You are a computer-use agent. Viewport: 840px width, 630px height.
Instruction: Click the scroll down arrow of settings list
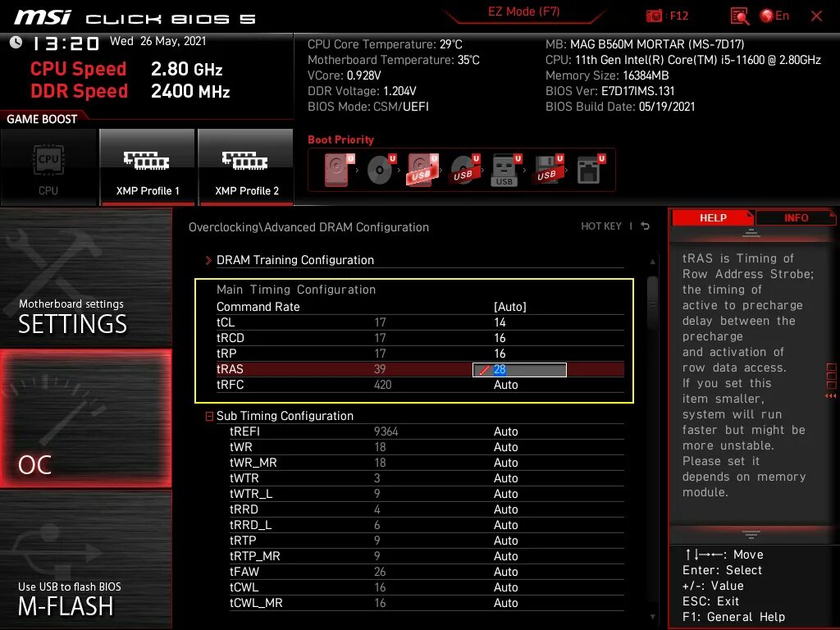[x=652, y=617]
